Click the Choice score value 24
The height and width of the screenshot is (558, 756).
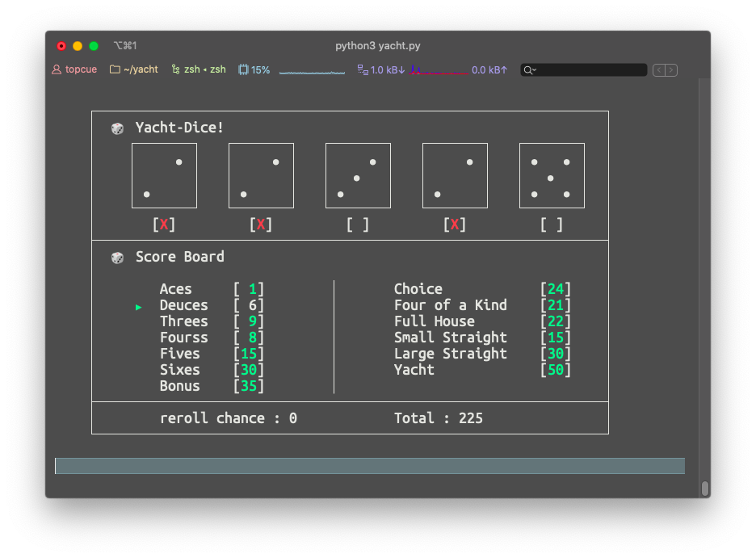[556, 289]
